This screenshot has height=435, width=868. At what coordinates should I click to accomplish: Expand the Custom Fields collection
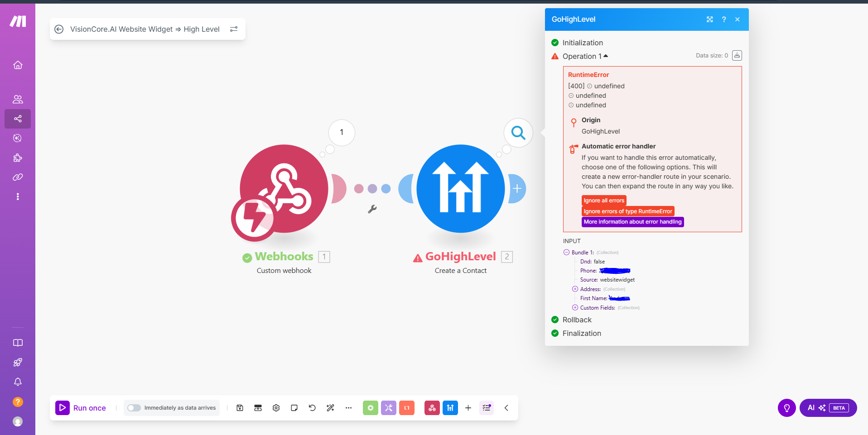[575, 308]
